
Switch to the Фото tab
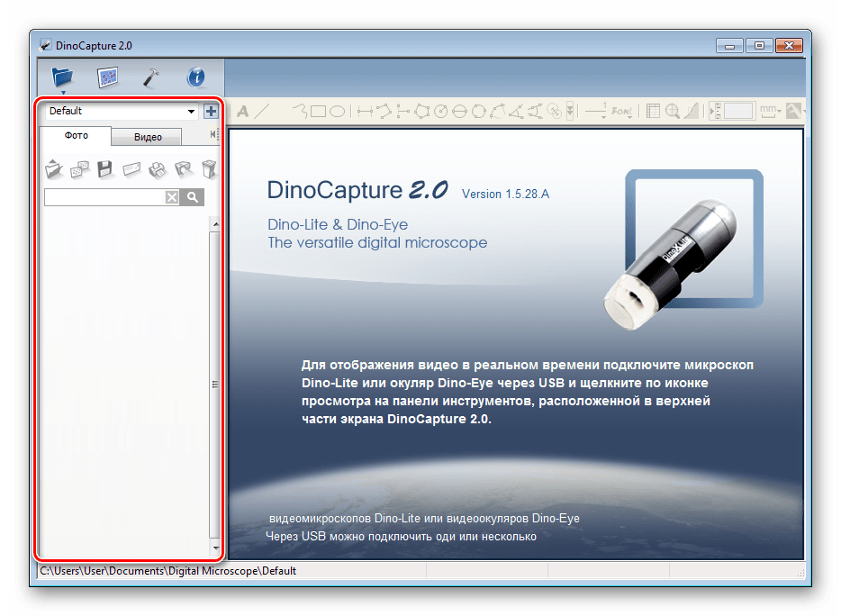coord(77,136)
